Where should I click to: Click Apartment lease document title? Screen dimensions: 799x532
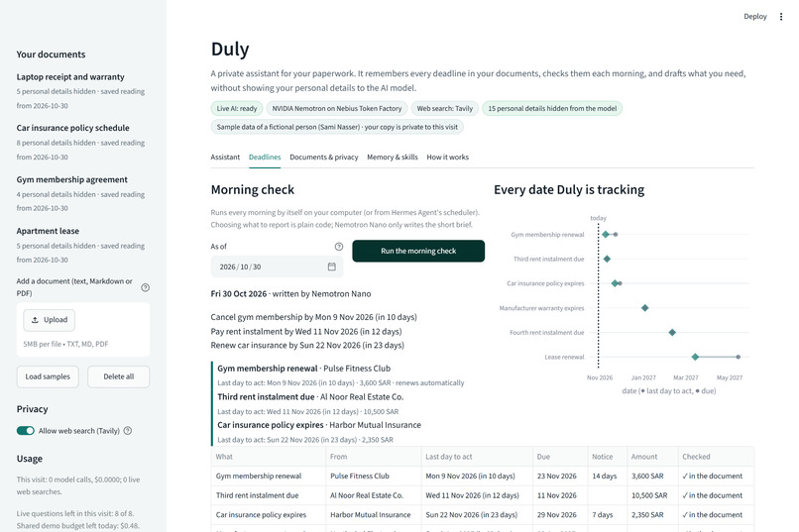click(48, 231)
